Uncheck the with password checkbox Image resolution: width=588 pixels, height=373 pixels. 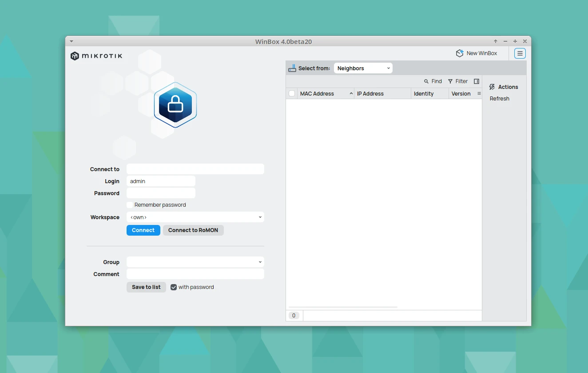174,287
